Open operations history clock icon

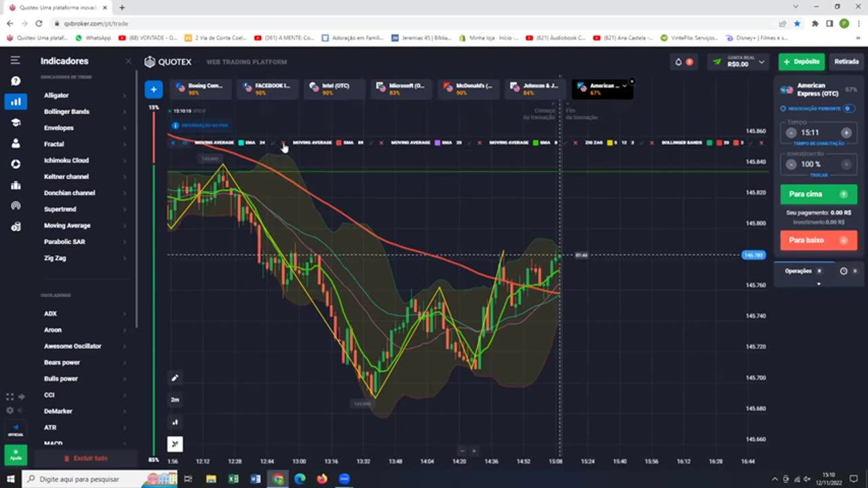tap(844, 271)
